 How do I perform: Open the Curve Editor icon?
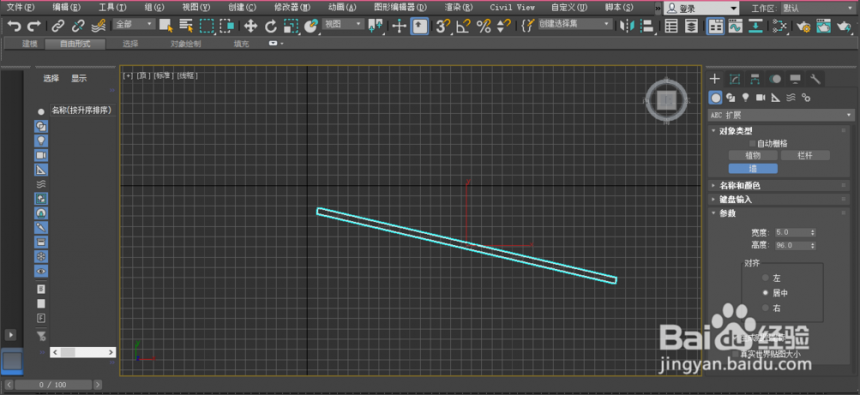pos(735,26)
